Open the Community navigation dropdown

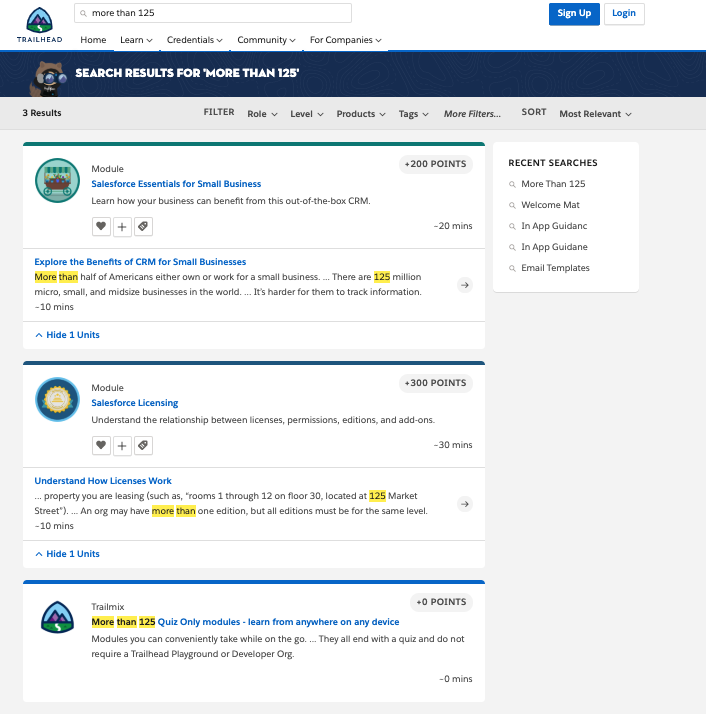click(x=266, y=40)
